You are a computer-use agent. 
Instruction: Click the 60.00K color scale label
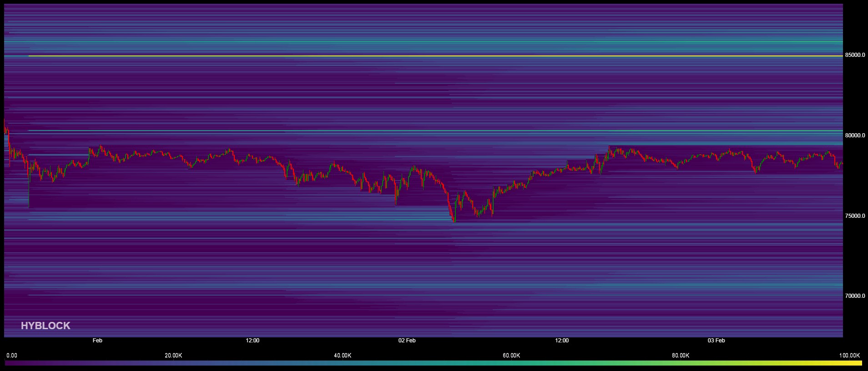click(511, 356)
